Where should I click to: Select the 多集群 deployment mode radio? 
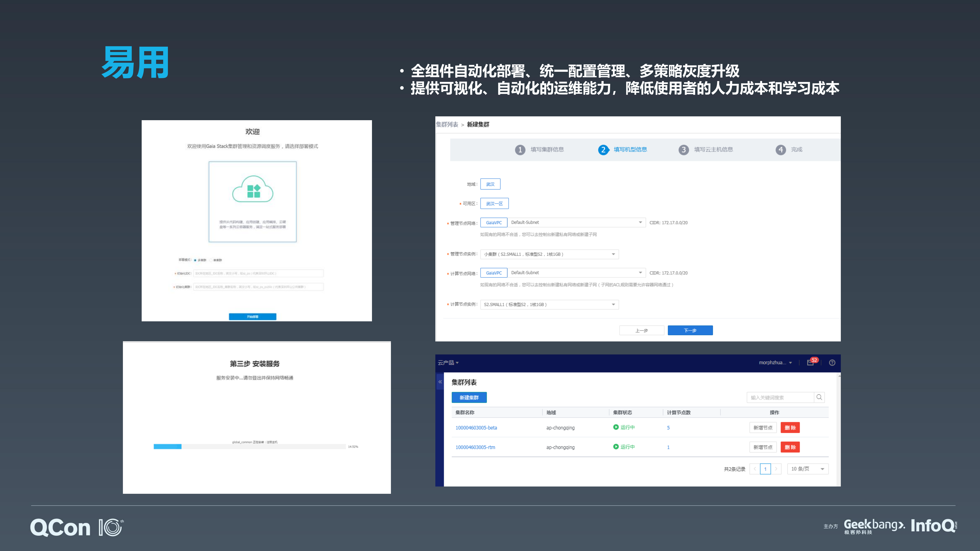point(195,260)
